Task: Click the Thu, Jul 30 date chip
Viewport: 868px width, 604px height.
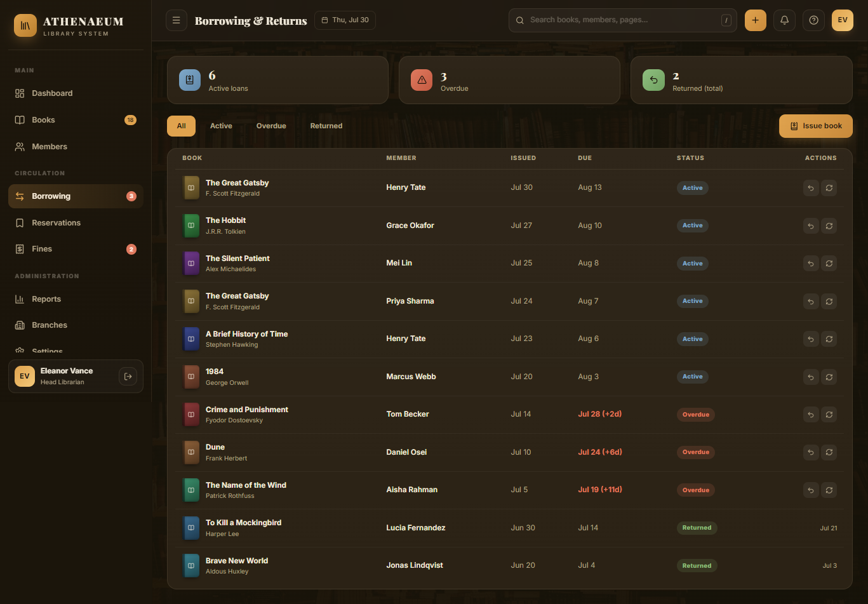Action: 345,20
